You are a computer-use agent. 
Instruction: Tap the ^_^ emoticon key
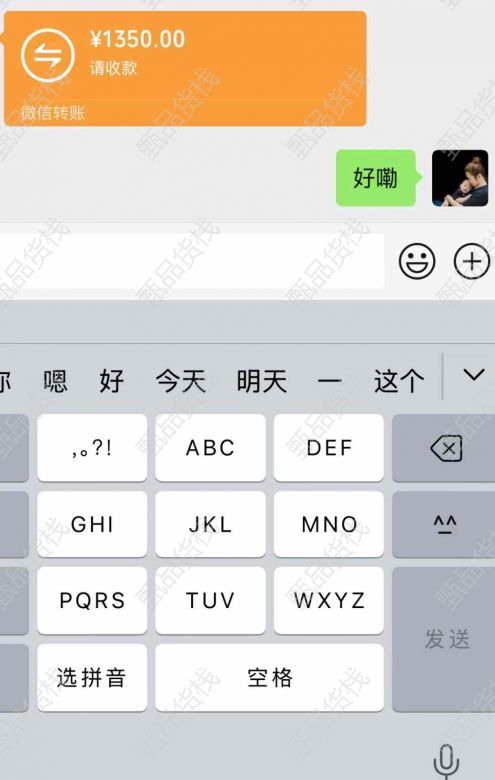[443, 525]
